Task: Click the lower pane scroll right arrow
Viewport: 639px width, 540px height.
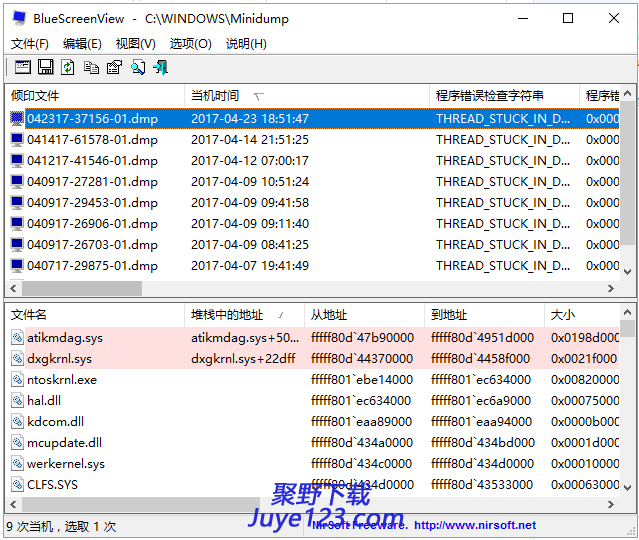Action: pyautogui.click(x=610, y=505)
